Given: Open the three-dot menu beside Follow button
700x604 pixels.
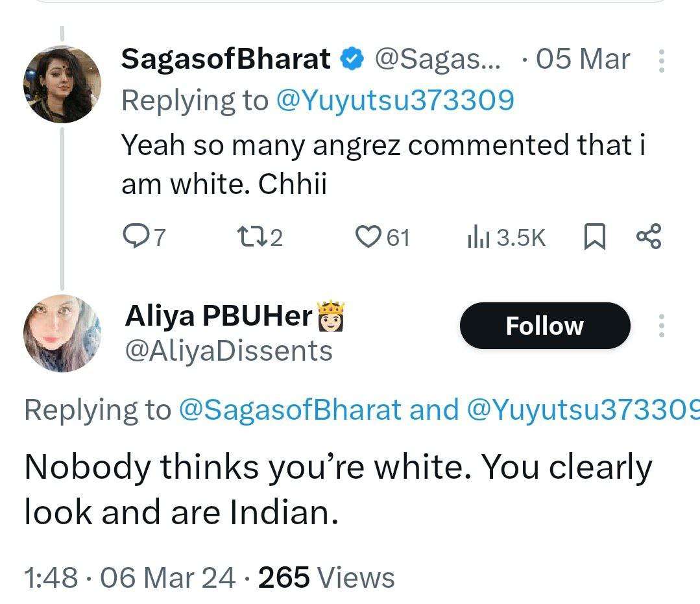Looking at the screenshot, I should (661, 326).
